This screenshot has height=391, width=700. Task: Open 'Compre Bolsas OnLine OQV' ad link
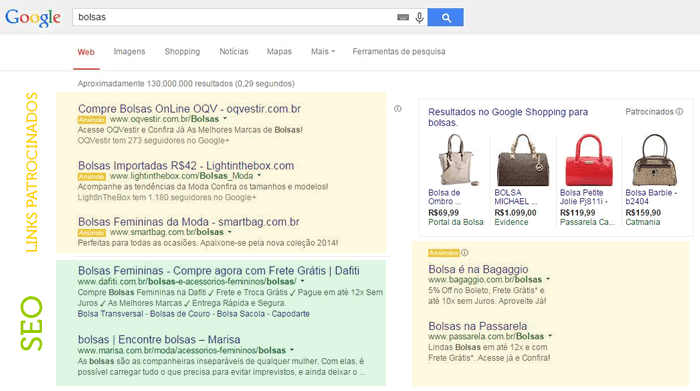coord(189,108)
